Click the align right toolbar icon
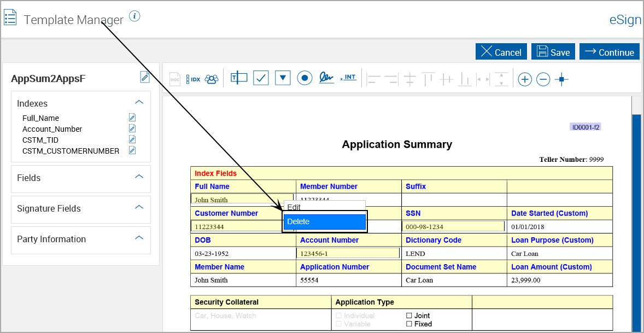 click(x=391, y=78)
